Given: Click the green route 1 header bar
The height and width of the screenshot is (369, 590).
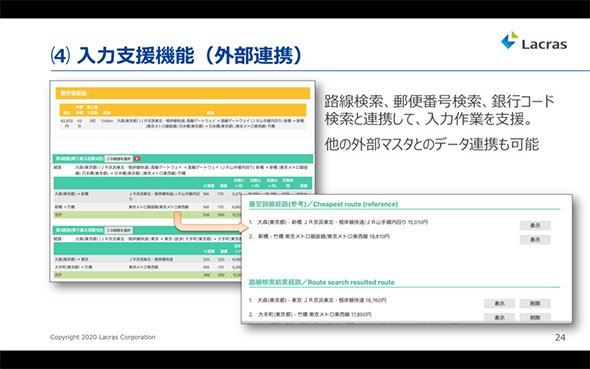Looking at the screenshot, I should (182, 159).
